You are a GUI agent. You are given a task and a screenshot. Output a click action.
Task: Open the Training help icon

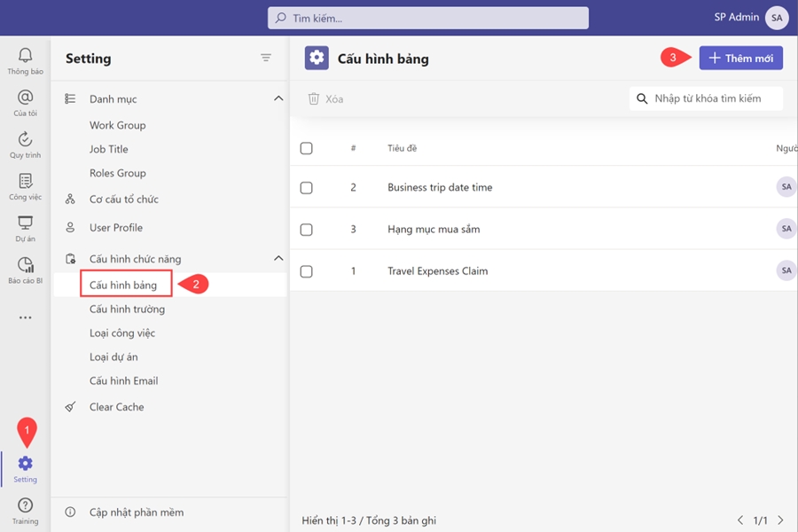coord(25,505)
